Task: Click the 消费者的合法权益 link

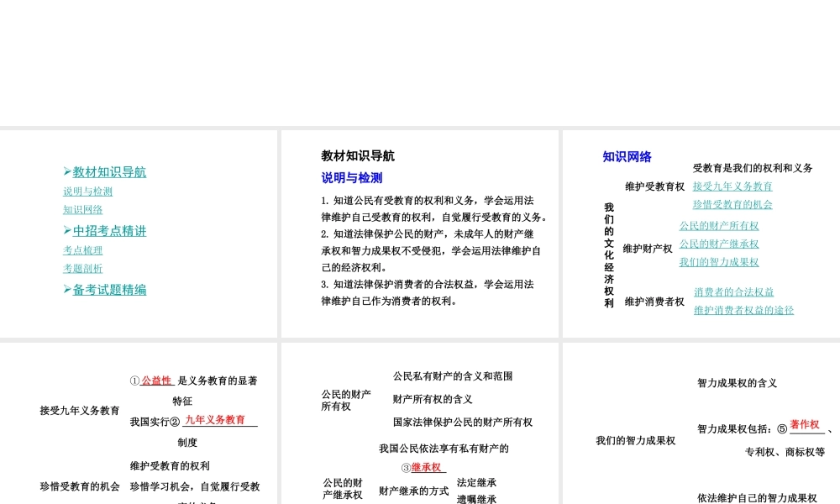Action: [x=734, y=292]
